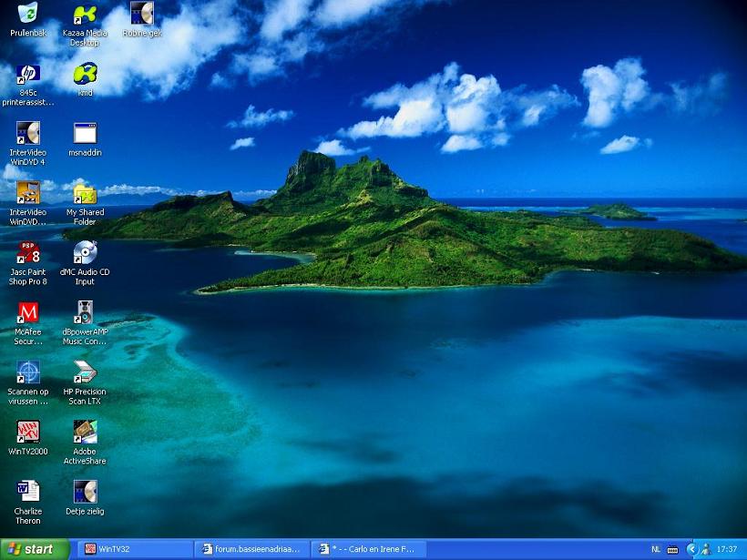The height and width of the screenshot is (560, 747).
Task: Click the NL language indicator
Action: pos(656,549)
